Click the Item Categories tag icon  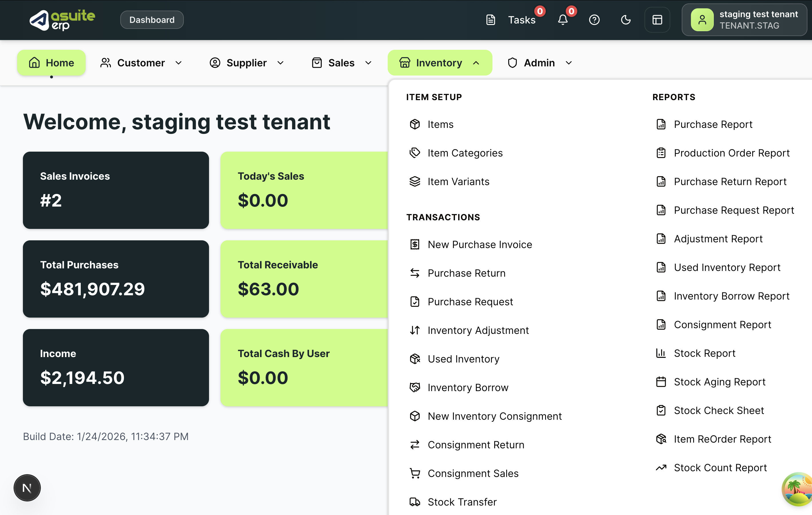pos(415,153)
